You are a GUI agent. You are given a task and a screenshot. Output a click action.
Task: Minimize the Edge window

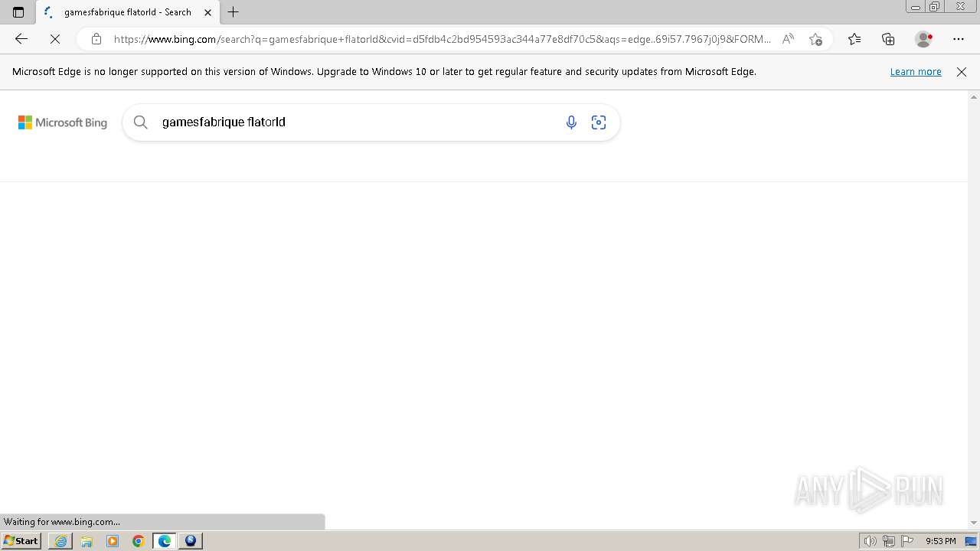916,6
